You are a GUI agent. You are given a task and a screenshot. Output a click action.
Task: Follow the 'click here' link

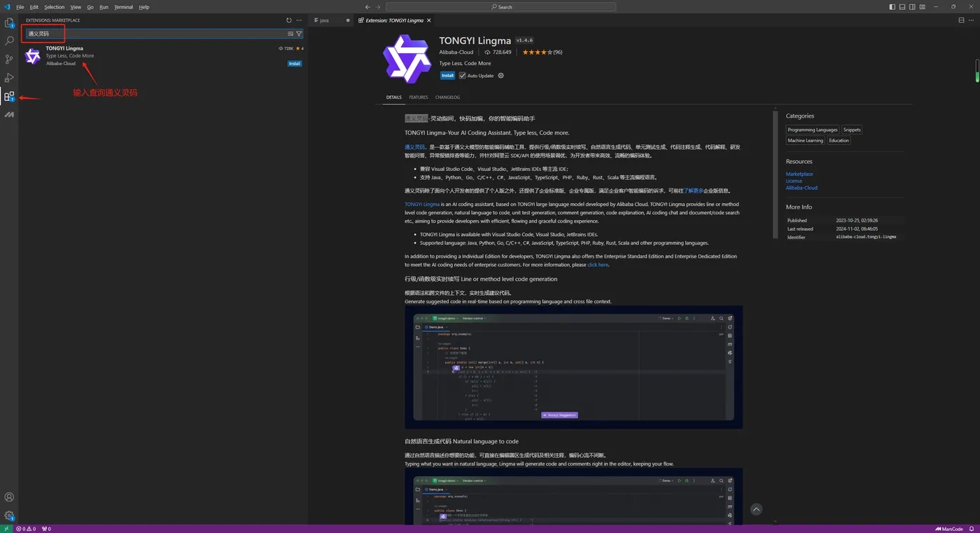click(598, 265)
